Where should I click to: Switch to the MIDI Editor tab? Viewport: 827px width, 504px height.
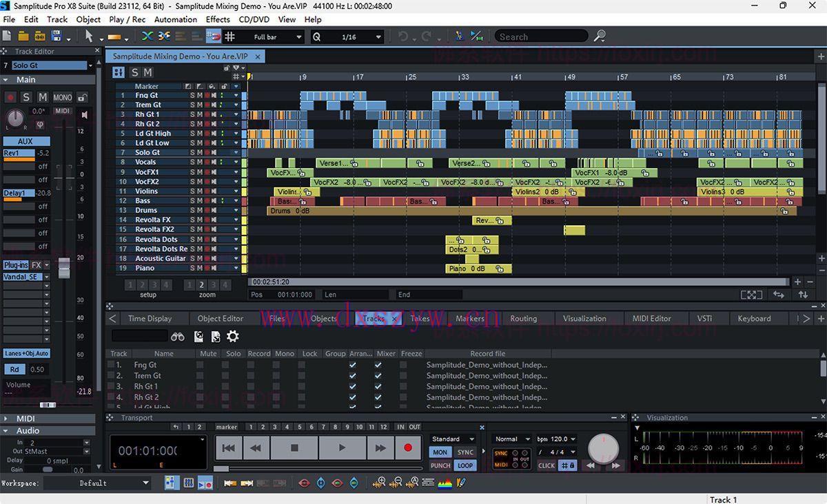tap(651, 318)
